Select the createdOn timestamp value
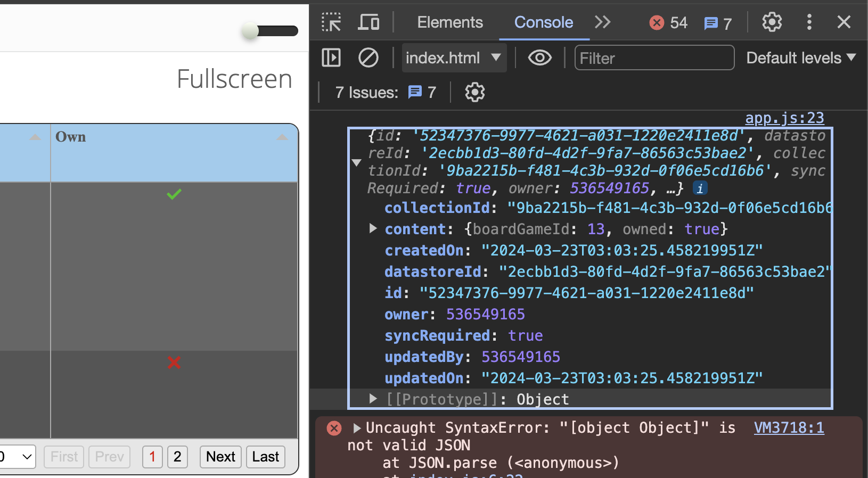868x478 pixels. pyautogui.click(x=622, y=250)
